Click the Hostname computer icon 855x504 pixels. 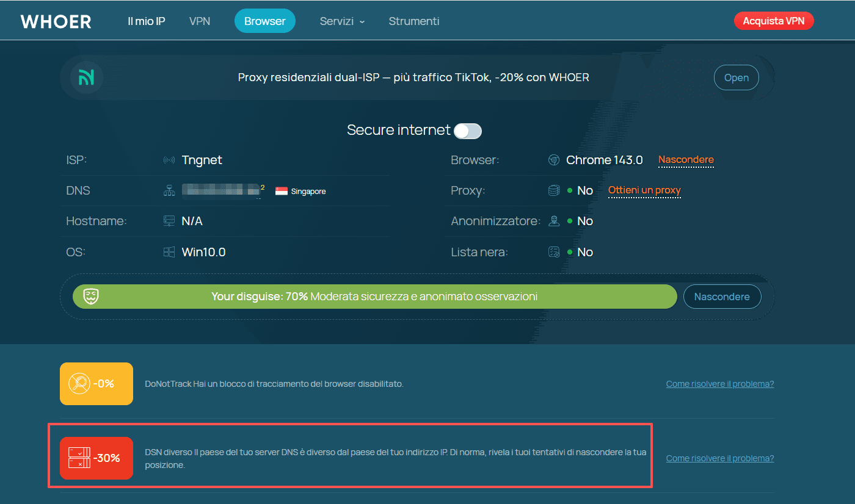click(x=169, y=221)
